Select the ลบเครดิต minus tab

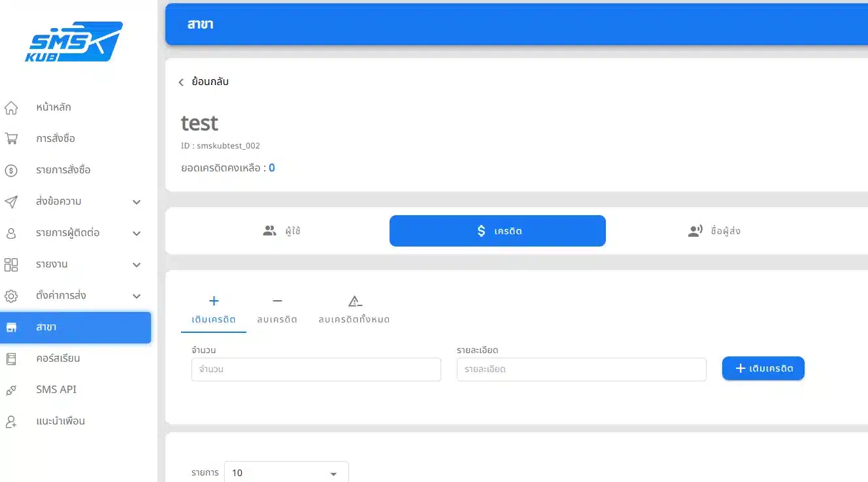coord(277,309)
